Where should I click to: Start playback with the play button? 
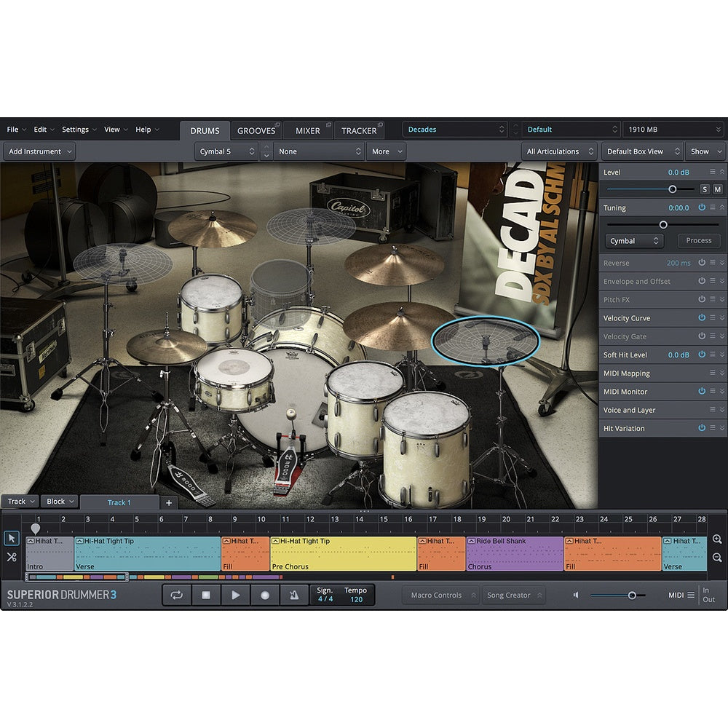coord(235,595)
